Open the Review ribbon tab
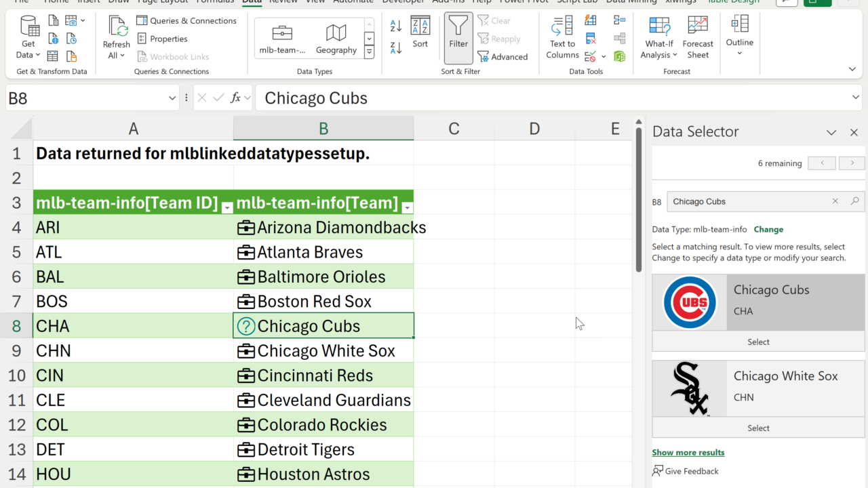The image size is (868, 488). pyautogui.click(x=283, y=1)
